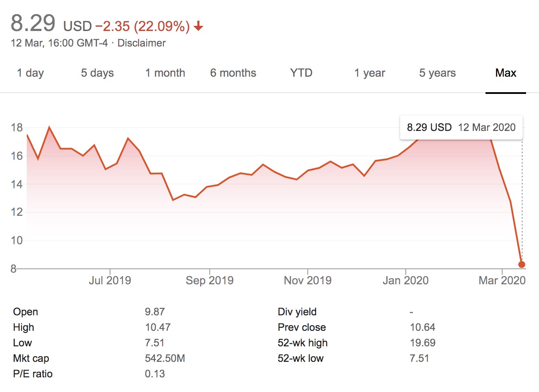Select the Max range tab
Image resolution: width=539 pixels, height=392 pixels.
(506, 73)
